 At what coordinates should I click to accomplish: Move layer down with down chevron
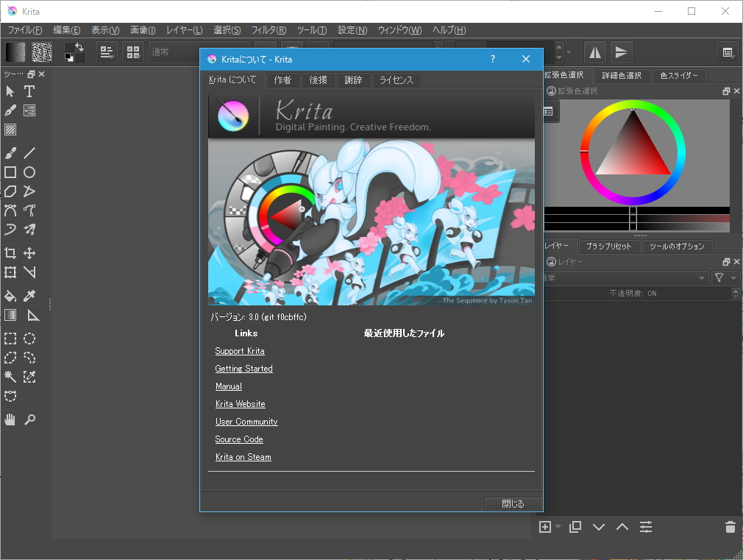pos(599,527)
